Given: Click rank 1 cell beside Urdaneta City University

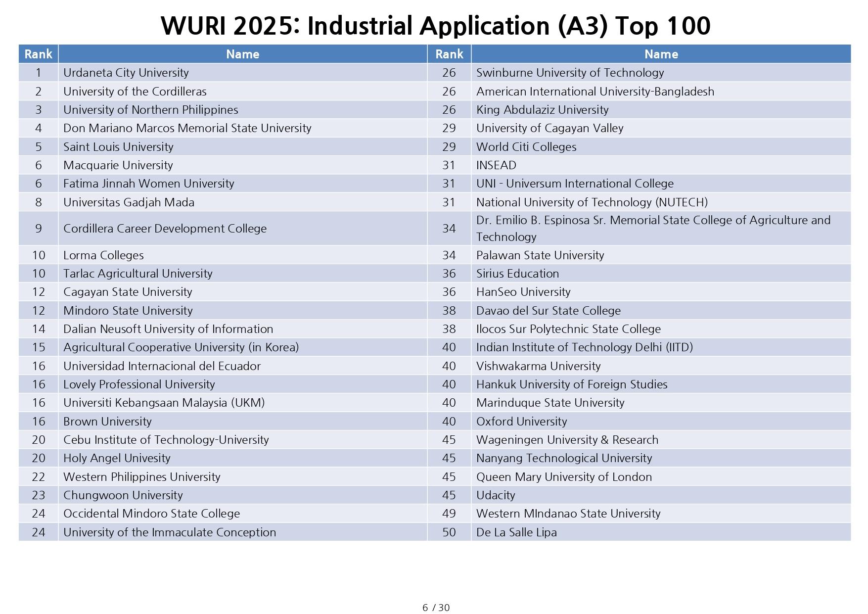Looking at the screenshot, I should coord(39,73).
